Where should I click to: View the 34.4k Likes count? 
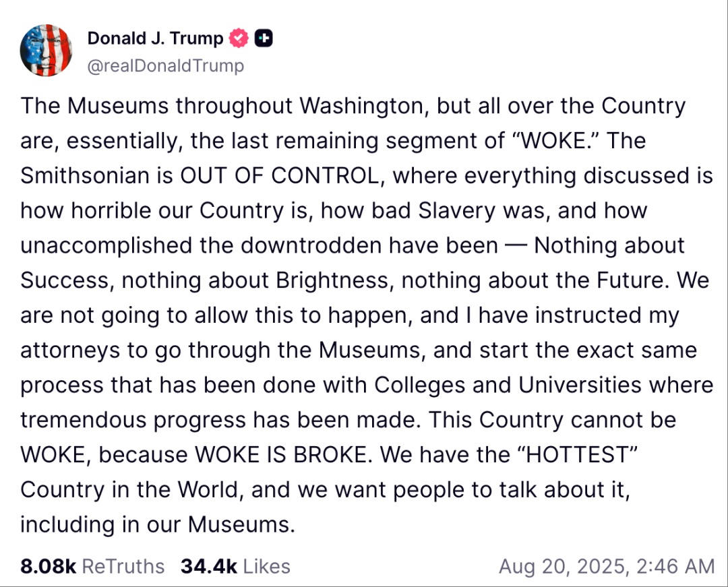pos(208,567)
